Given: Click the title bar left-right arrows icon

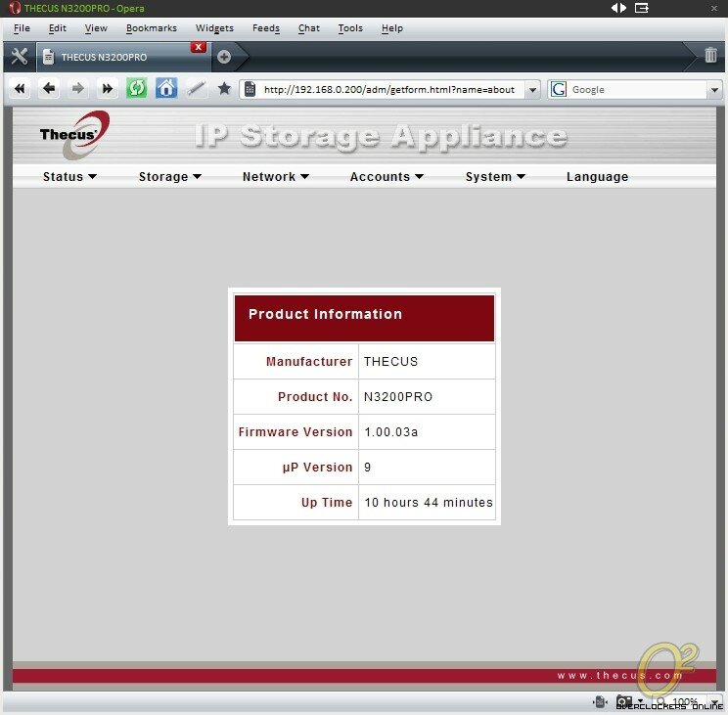Looking at the screenshot, I should point(618,8).
